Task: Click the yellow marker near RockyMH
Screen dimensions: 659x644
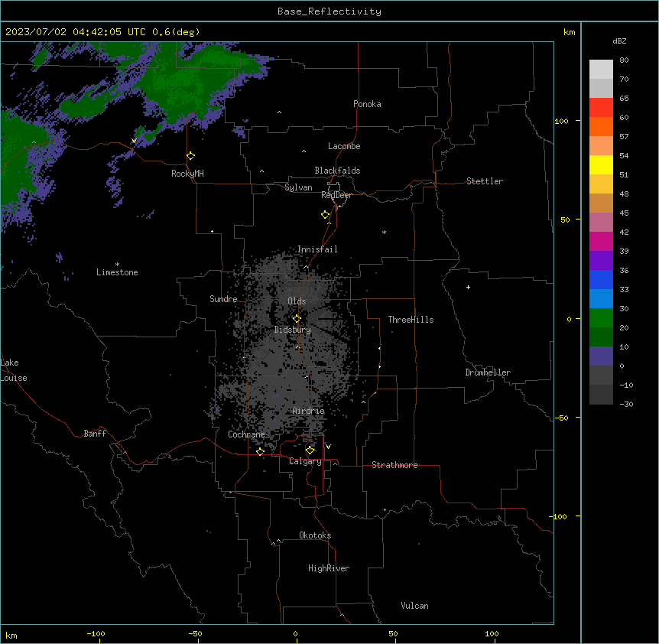Action: point(191,156)
